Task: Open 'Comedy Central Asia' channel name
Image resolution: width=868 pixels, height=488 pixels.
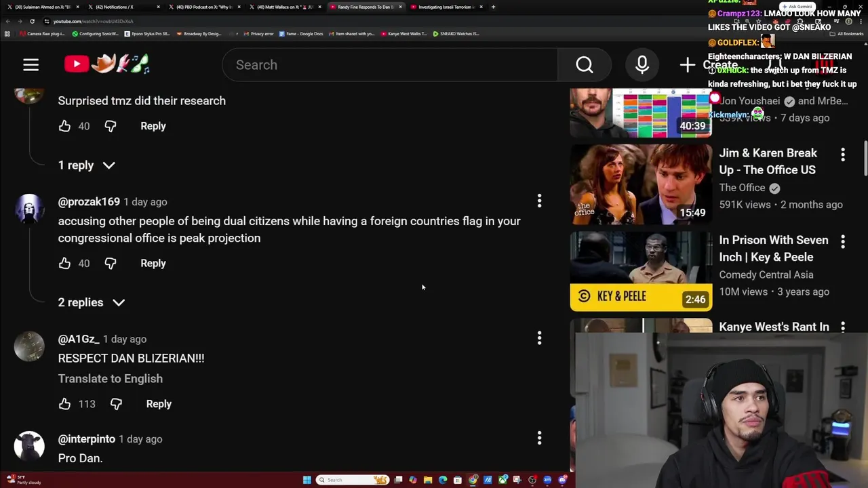Action: coord(766,274)
